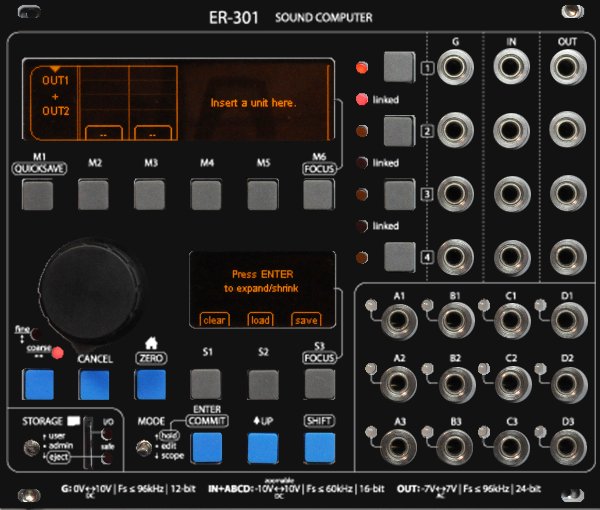Click the blue CANCEL button

tap(94, 384)
